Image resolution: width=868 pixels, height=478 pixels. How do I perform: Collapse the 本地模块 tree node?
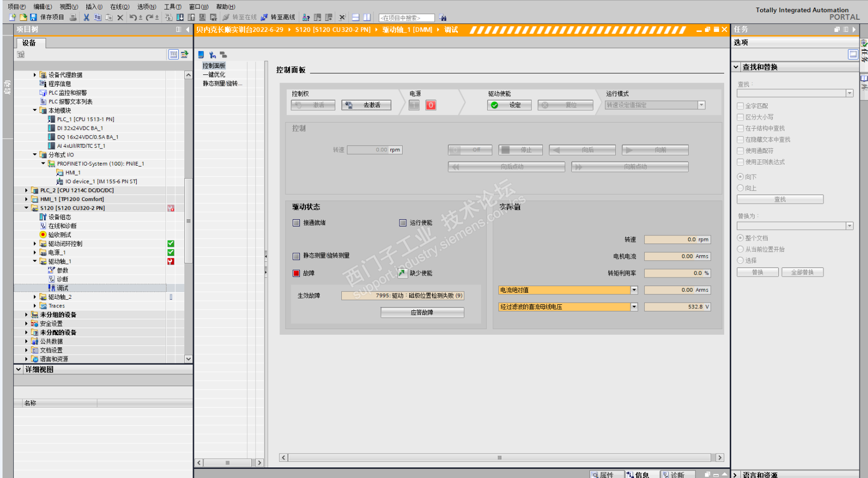click(x=35, y=110)
